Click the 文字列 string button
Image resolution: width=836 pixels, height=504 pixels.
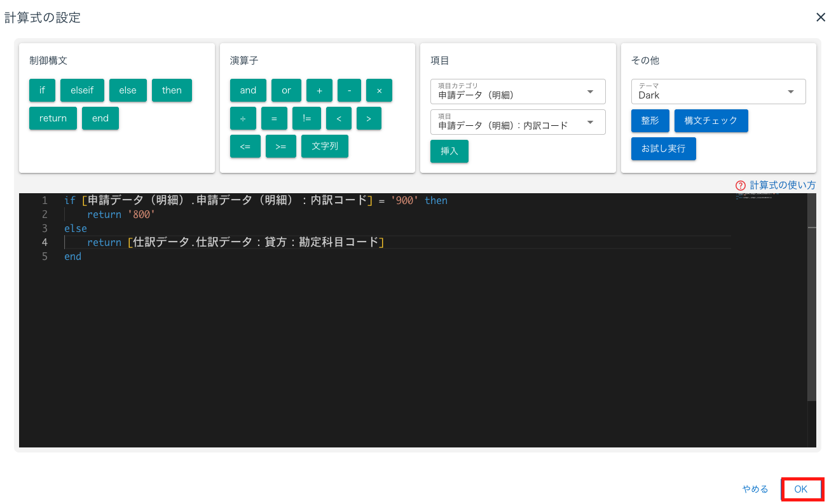pyautogui.click(x=325, y=146)
